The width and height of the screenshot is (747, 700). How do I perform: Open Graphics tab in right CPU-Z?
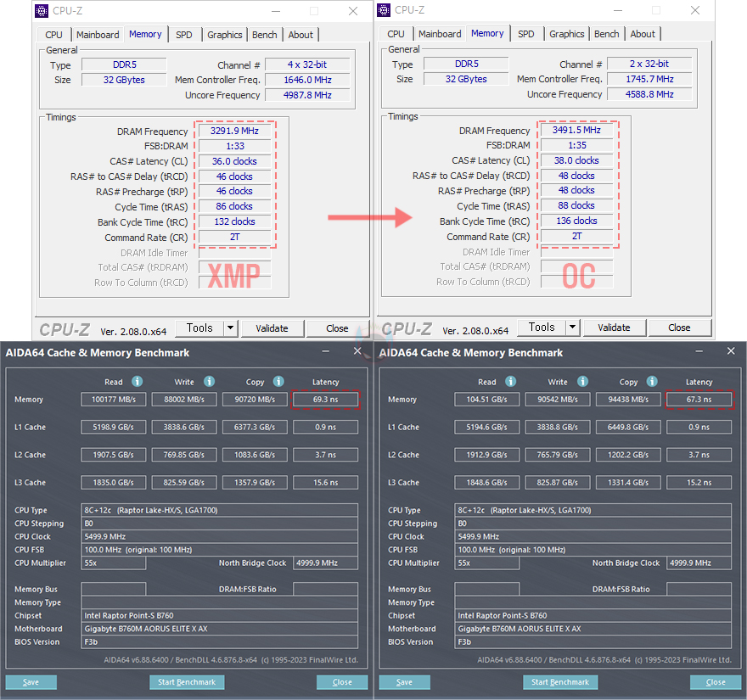566,34
